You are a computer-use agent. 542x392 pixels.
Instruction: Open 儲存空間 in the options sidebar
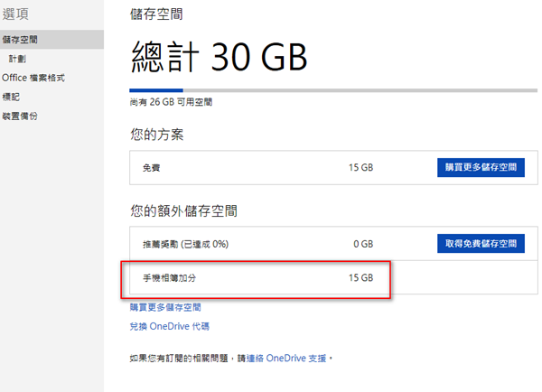[x=20, y=40]
